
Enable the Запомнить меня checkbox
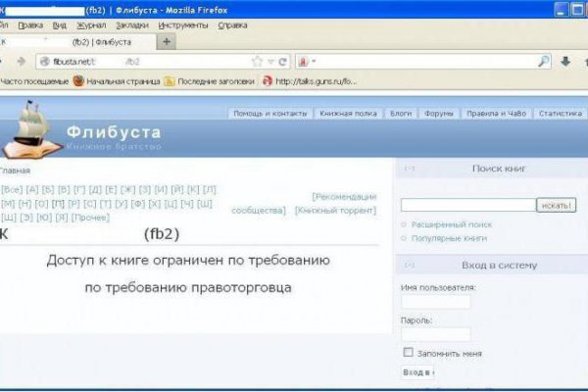coord(409,353)
